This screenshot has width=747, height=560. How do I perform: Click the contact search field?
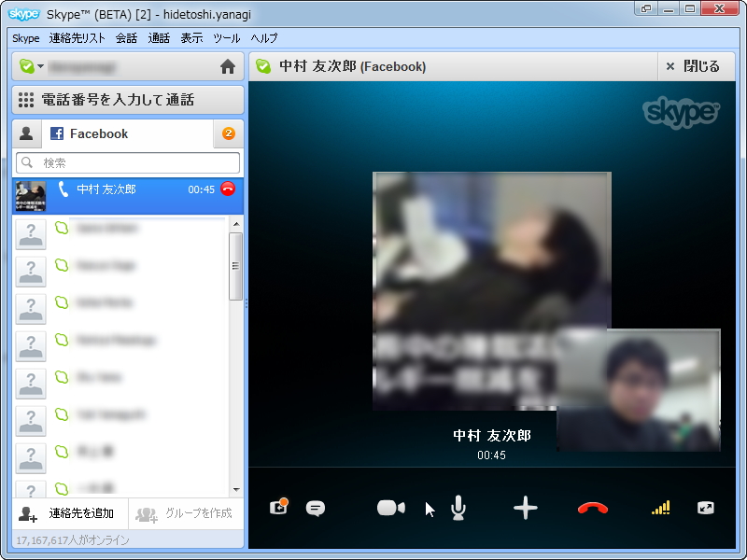[128, 162]
